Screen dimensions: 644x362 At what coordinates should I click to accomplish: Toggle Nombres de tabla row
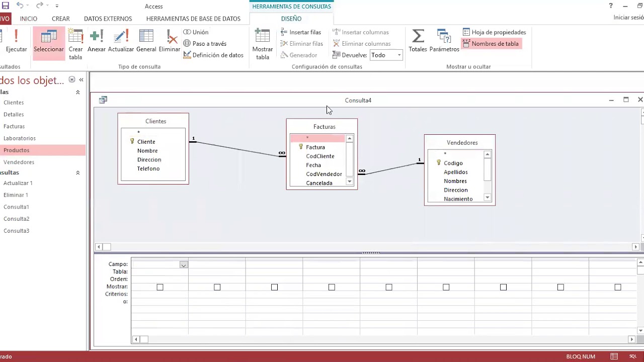click(x=491, y=44)
